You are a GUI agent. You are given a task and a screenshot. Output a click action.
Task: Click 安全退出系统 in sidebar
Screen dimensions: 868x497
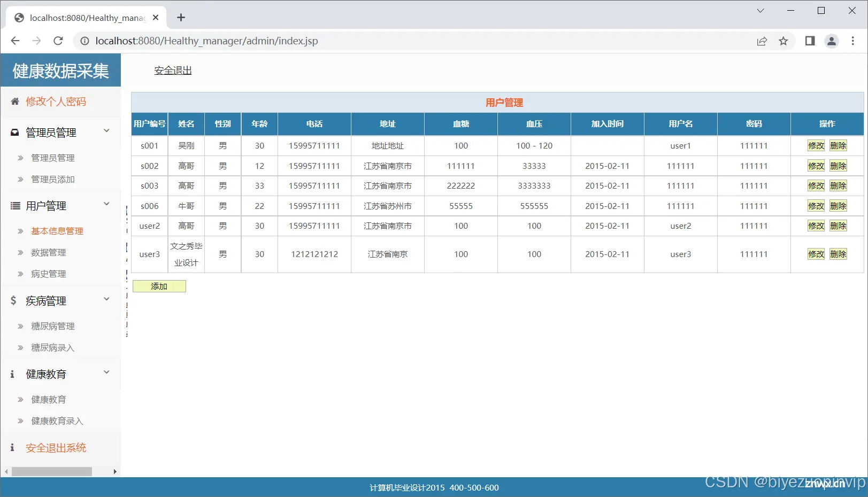coord(56,448)
